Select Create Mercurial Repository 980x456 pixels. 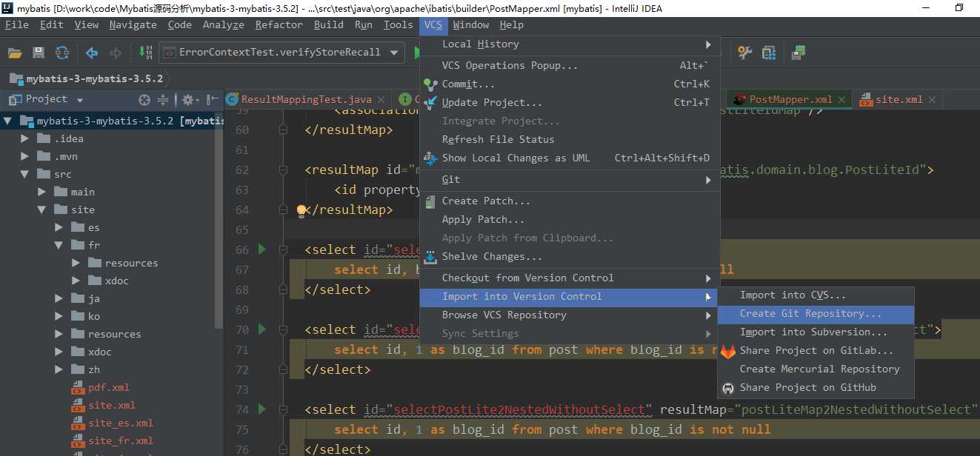pyautogui.click(x=816, y=369)
